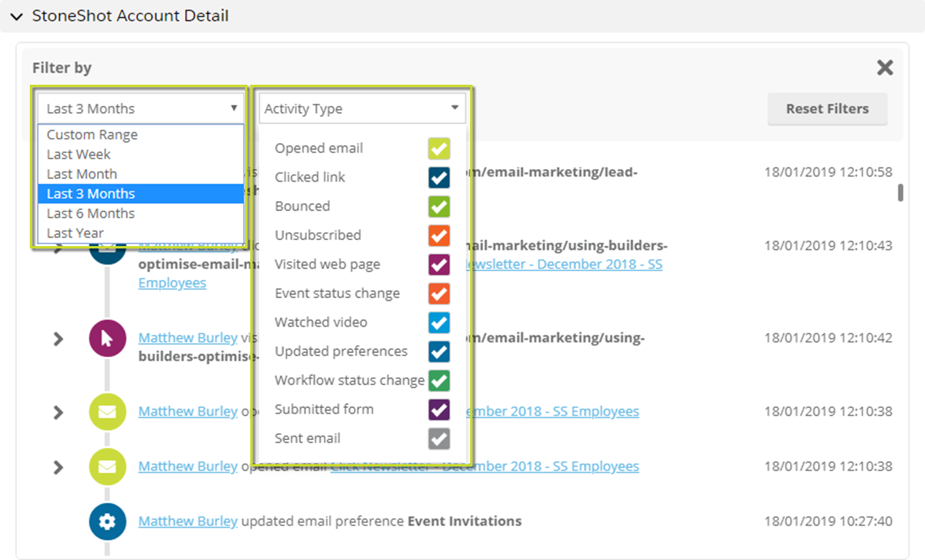Toggle the Sent email checkbox
The height and width of the screenshot is (560, 925).
tap(439, 438)
